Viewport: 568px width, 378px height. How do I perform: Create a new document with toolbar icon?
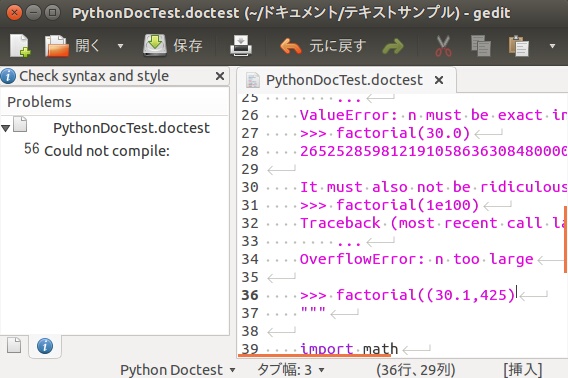click(x=20, y=46)
